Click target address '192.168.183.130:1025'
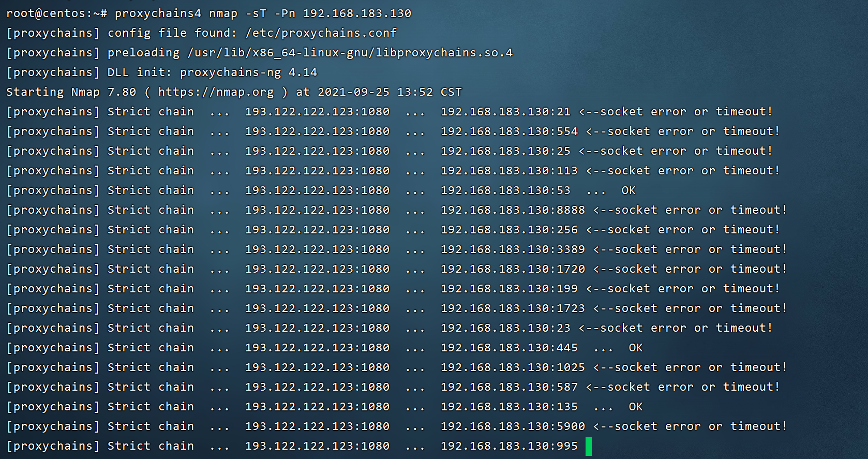Image resolution: width=868 pixels, height=459 pixels. [x=513, y=367]
